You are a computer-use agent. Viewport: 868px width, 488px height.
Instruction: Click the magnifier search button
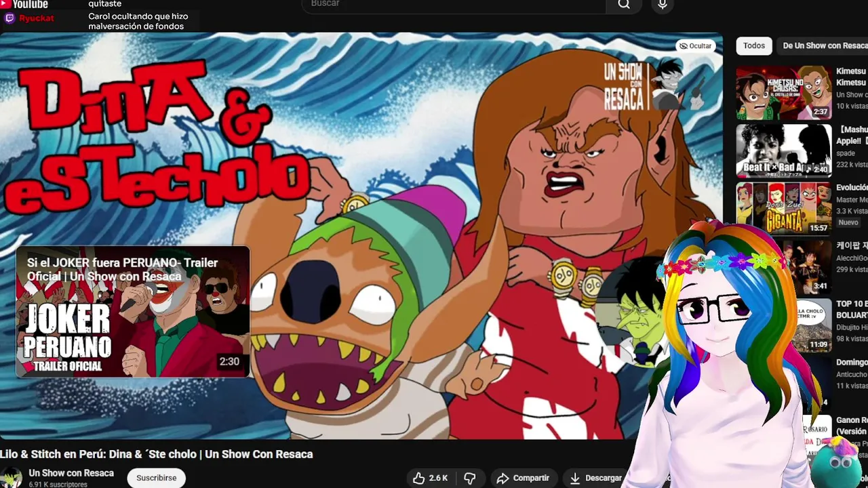(x=624, y=5)
